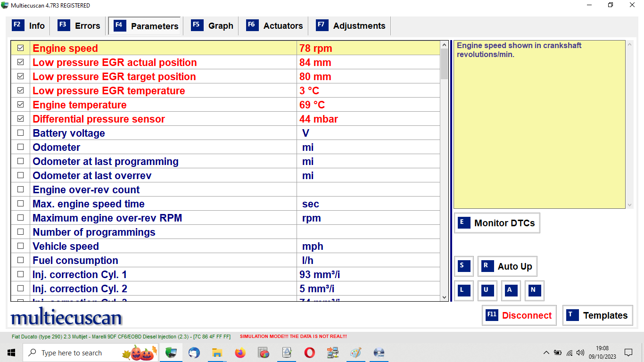Viewport: 644px width, 362px height.
Task: Open the Windows Start menu
Action: point(11,353)
